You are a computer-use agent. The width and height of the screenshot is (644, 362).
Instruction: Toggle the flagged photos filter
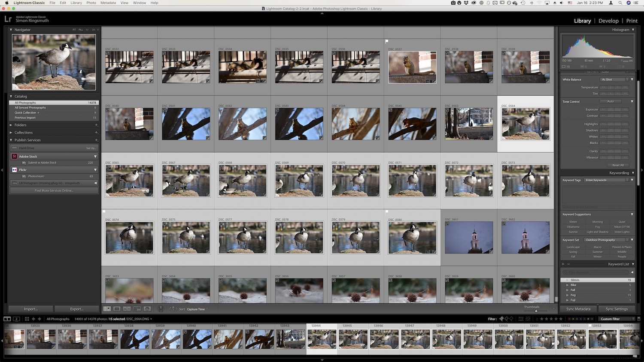[501, 319]
